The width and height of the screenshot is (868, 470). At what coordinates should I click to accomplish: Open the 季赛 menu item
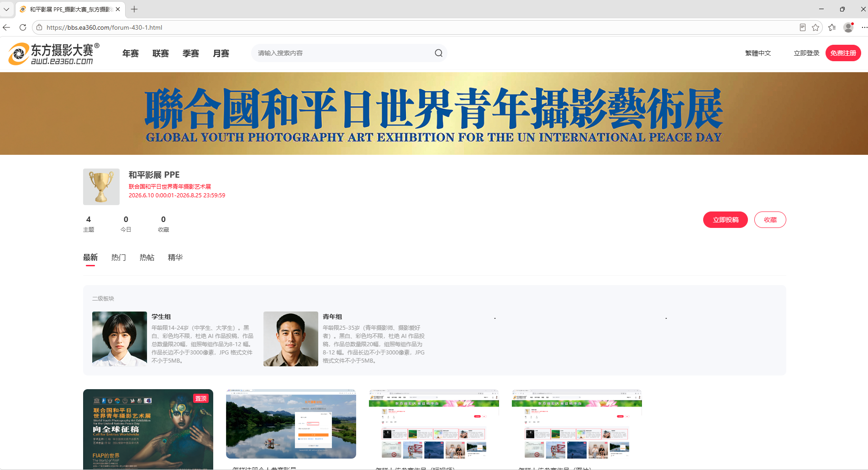click(x=191, y=53)
